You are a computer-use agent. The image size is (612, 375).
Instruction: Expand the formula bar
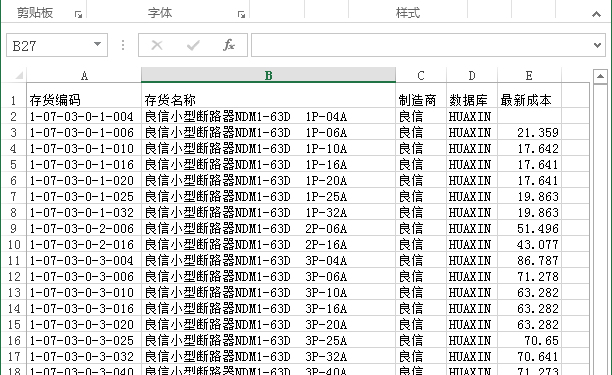597,45
